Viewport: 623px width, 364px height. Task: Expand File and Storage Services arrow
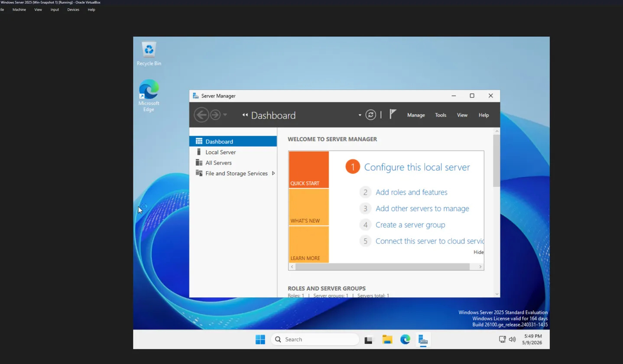point(273,173)
